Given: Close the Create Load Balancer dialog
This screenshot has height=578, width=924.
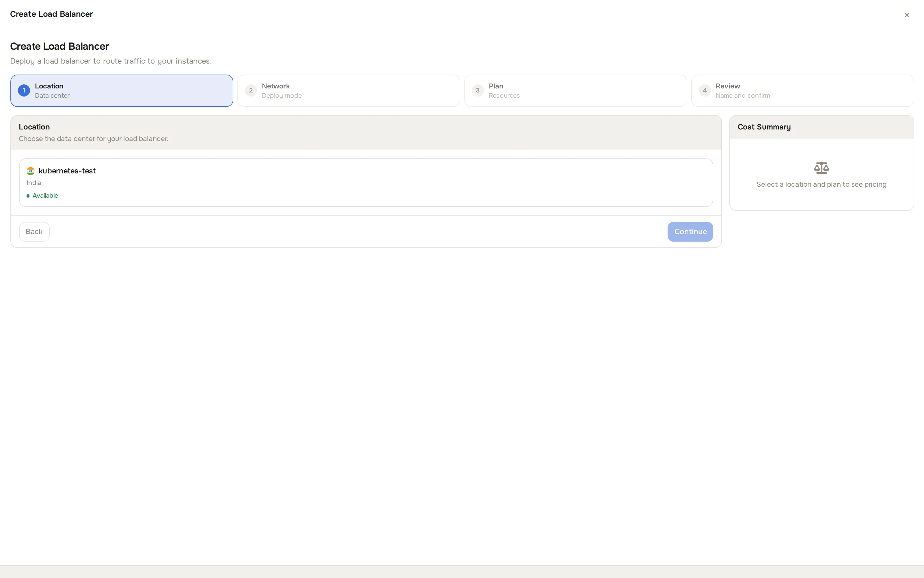Looking at the screenshot, I should point(906,15).
